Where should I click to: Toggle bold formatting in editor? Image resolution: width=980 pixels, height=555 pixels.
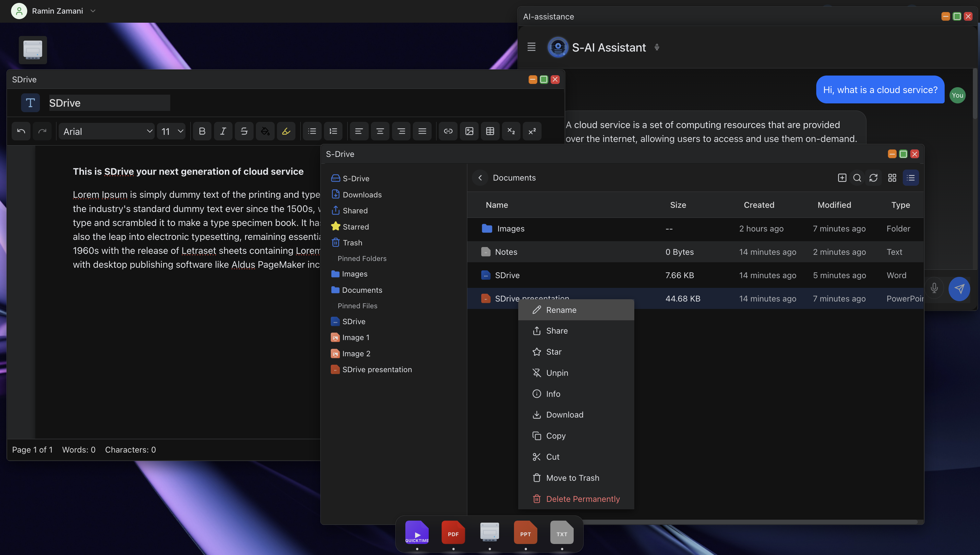pos(202,132)
